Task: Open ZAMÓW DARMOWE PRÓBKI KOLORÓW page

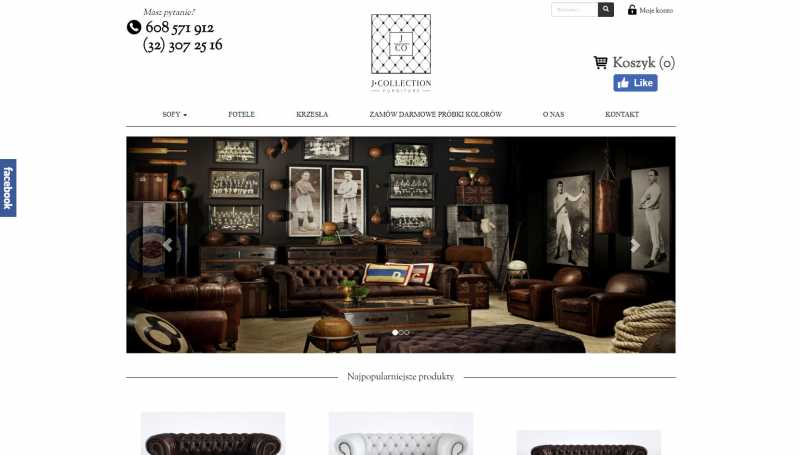Action: (436, 114)
